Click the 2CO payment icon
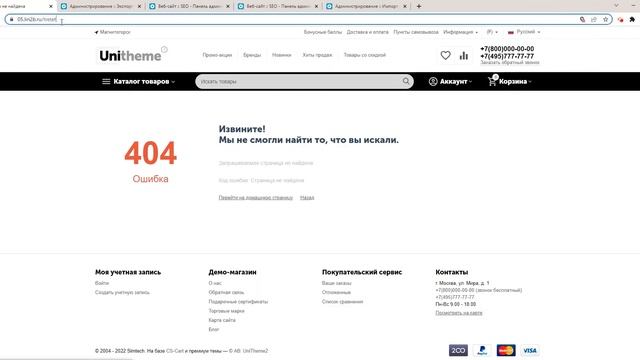640x360 pixels. pyautogui.click(x=458, y=350)
